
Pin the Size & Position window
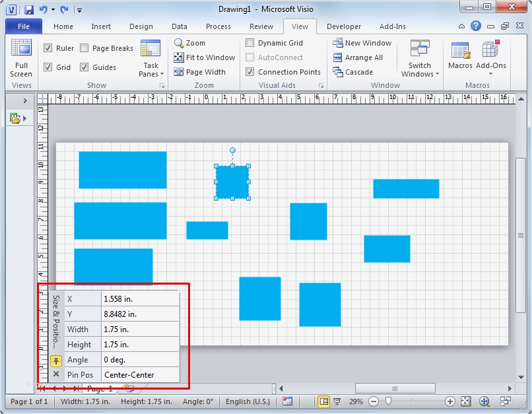(x=56, y=361)
